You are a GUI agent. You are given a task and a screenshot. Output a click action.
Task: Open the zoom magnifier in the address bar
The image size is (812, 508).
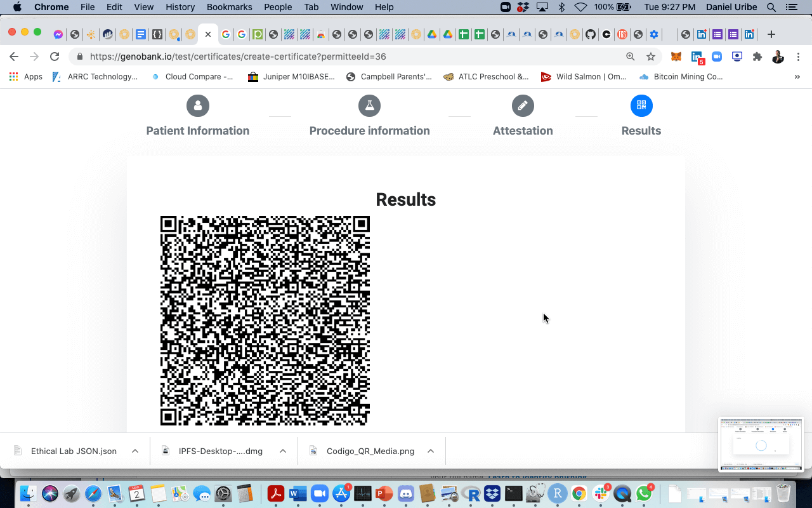click(631, 57)
